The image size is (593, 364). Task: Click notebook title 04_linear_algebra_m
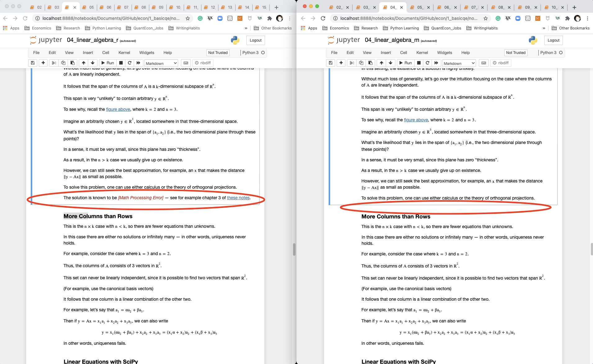(x=392, y=40)
